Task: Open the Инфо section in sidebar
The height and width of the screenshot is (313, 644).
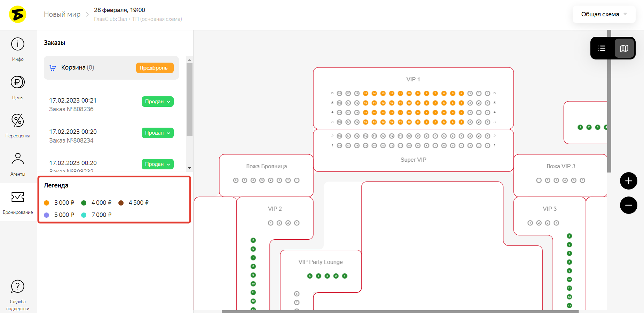Action: point(18,49)
